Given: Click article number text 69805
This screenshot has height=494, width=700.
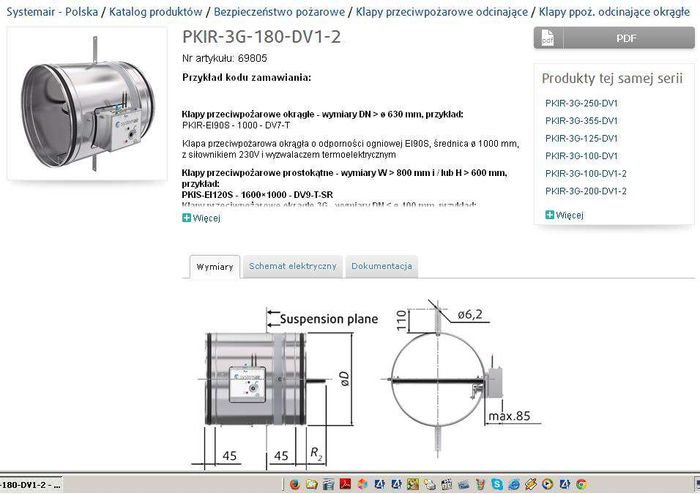Looking at the screenshot, I should click(253, 58).
